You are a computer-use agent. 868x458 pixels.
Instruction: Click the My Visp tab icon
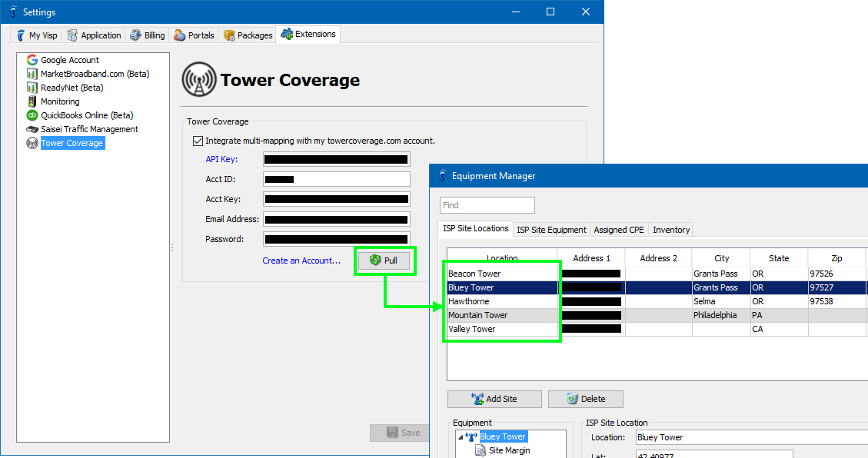tap(21, 35)
